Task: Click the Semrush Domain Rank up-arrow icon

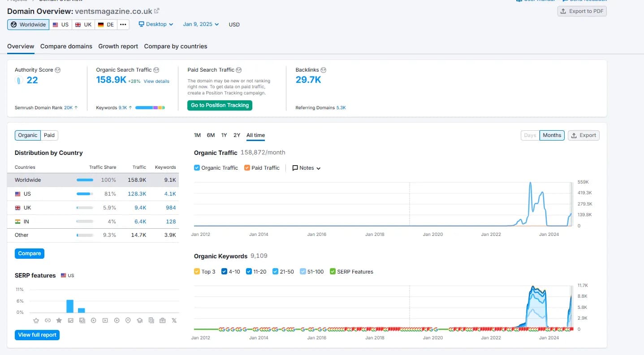Action: (76, 108)
